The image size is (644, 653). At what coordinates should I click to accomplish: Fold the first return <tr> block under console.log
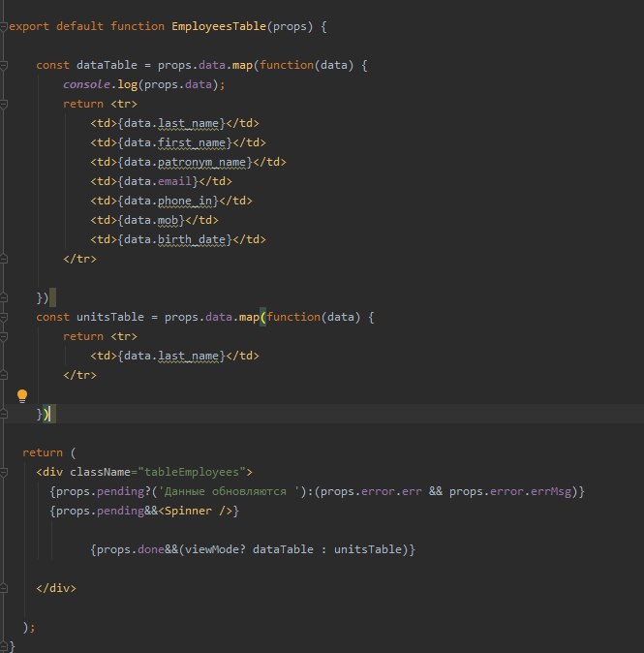(x=3, y=104)
